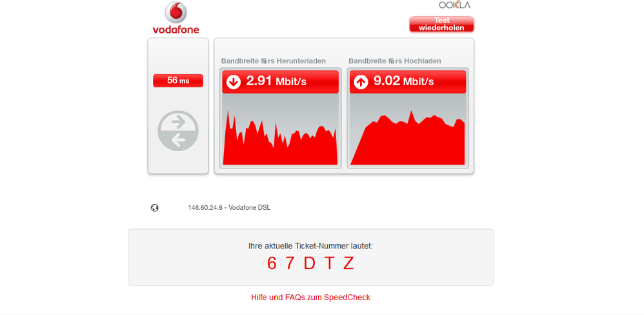Click the Test wiederholen button
The width and height of the screenshot is (644, 315).
(x=441, y=25)
